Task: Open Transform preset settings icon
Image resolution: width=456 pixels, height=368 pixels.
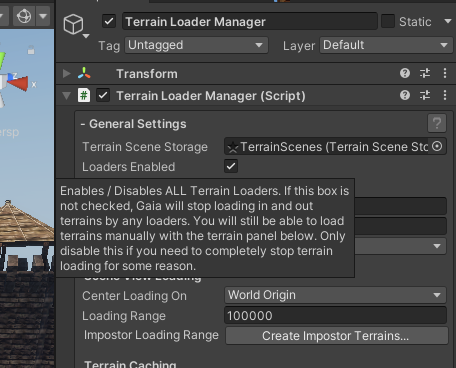Action: [425, 73]
